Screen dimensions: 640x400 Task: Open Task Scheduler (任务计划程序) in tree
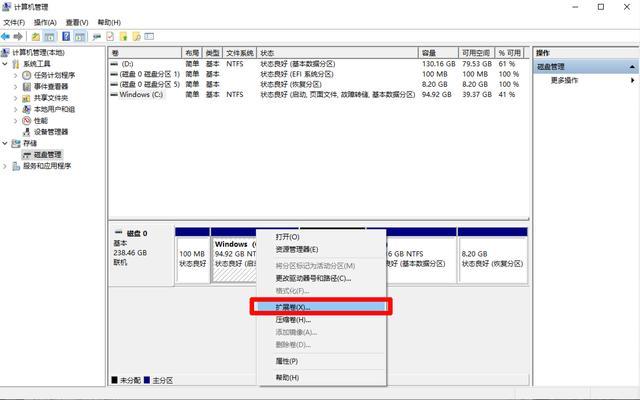(x=54, y=75)
